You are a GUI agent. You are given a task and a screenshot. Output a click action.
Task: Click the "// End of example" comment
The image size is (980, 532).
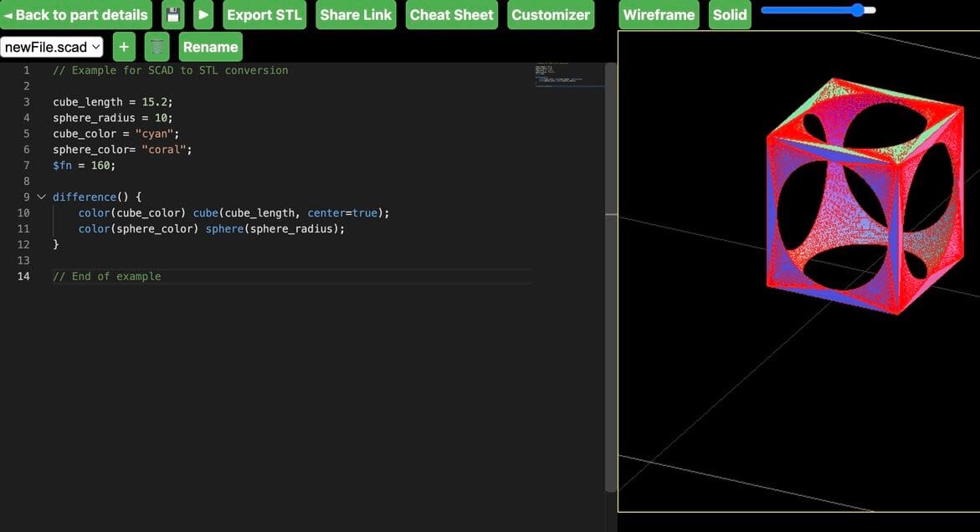click(x=107, y=276)
